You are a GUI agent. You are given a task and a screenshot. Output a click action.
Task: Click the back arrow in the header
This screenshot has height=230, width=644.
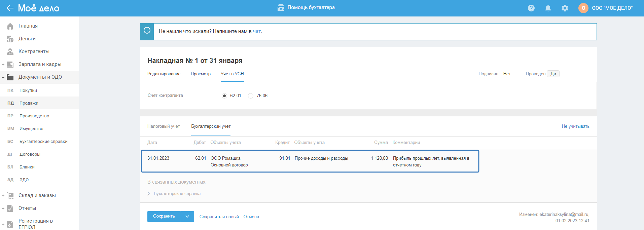[x=10, y=8]
